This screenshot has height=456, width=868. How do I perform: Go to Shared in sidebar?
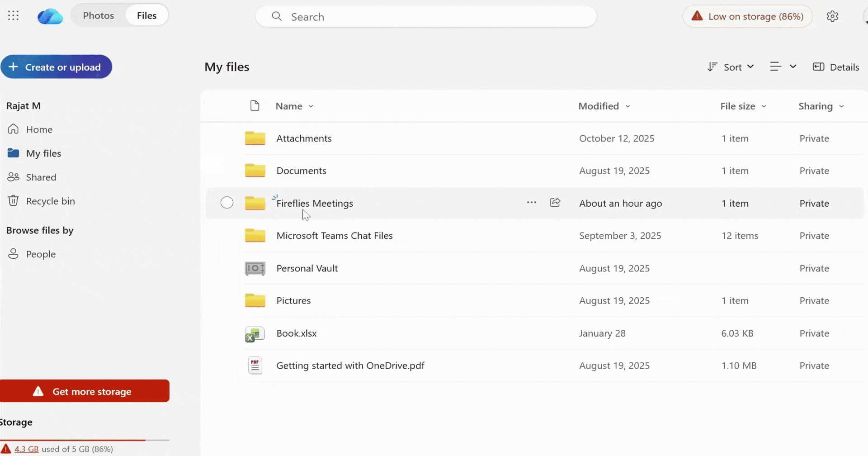pyautogui.click(x=41, y=177)
